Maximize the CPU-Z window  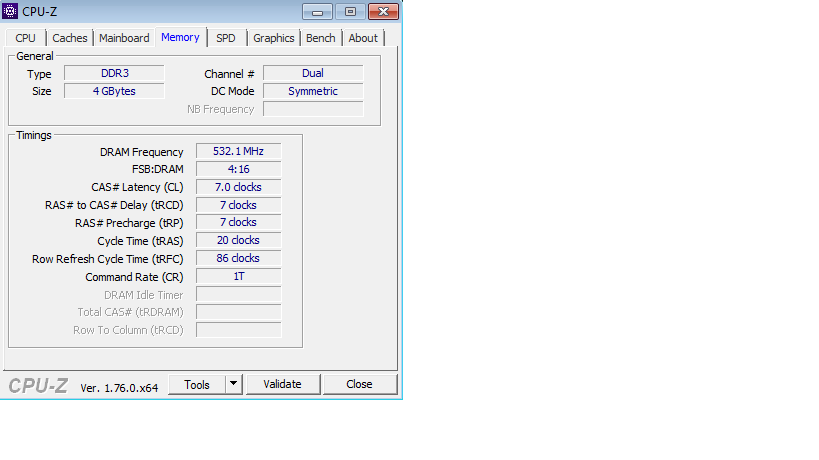point(350,11)
